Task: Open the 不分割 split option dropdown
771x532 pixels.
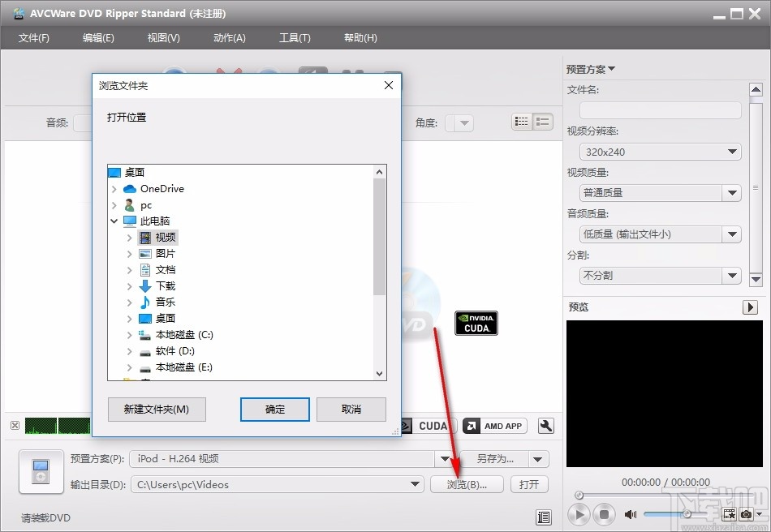Action: tap(660, 276)
